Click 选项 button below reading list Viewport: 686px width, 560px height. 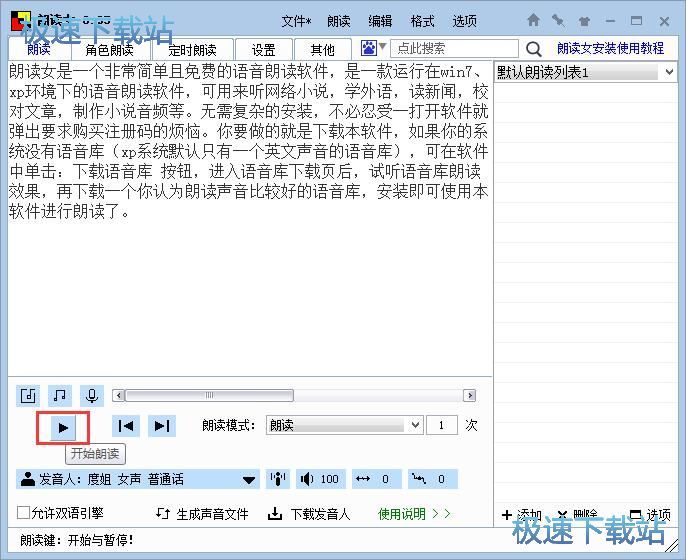650,515
